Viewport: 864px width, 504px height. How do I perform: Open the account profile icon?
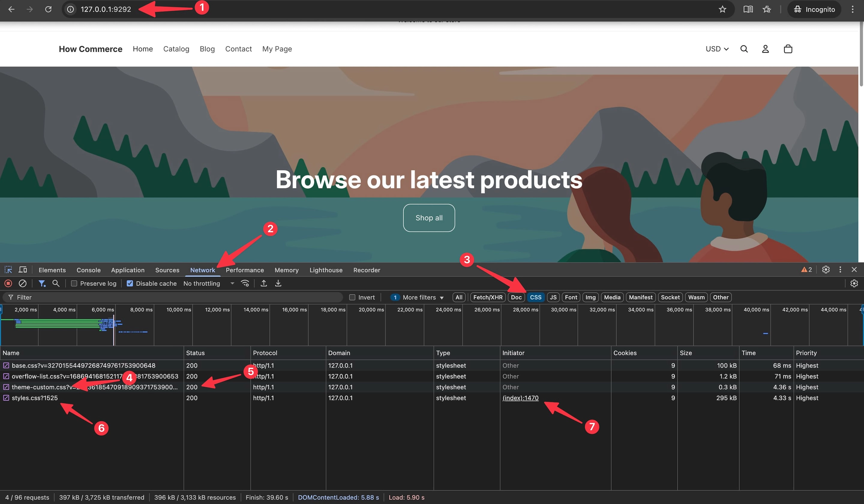765,49
